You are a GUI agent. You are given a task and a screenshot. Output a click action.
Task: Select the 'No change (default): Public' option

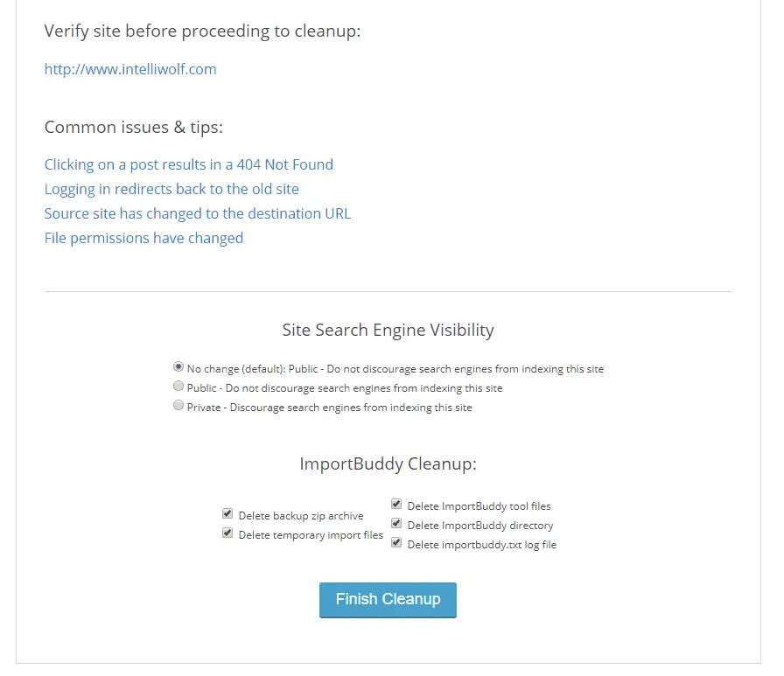178,366
